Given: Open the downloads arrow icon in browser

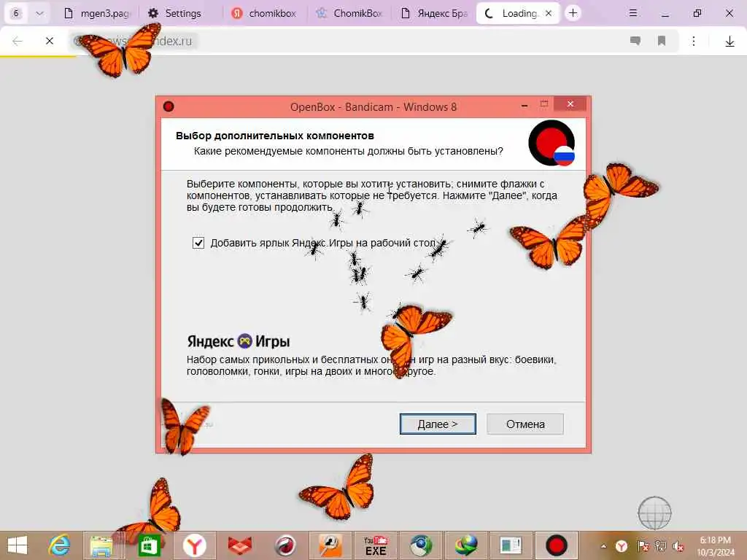Looking at the screenshot, I should click(x=729, y=42).
